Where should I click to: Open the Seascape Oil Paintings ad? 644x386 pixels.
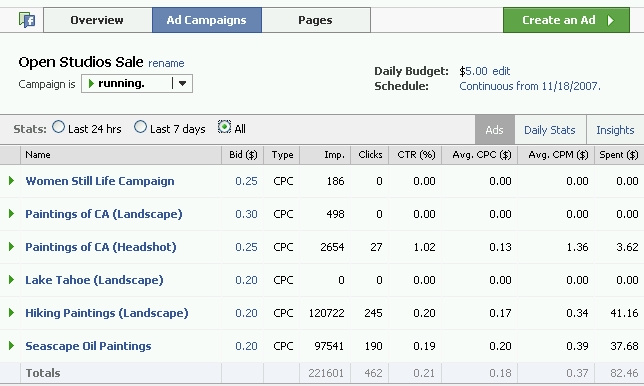[88, 346]
